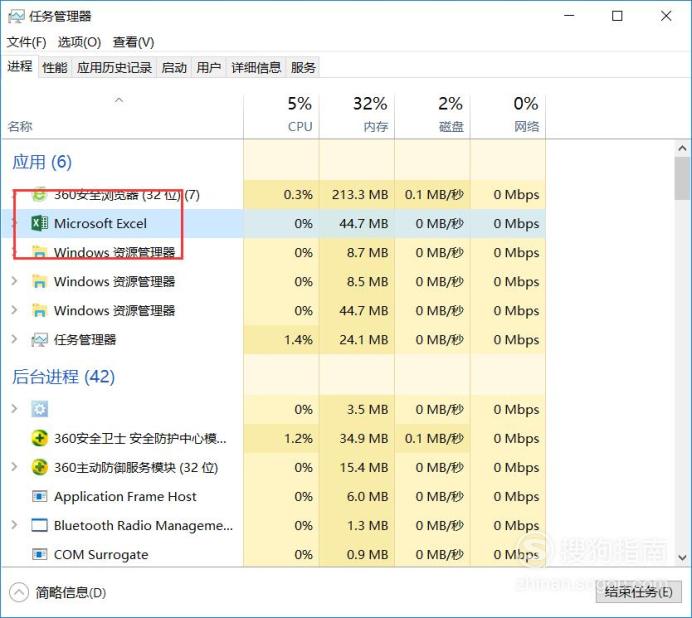Switch to the 性能 tab
The height and width of the screenshot is (618, 692).
point(55,68)
